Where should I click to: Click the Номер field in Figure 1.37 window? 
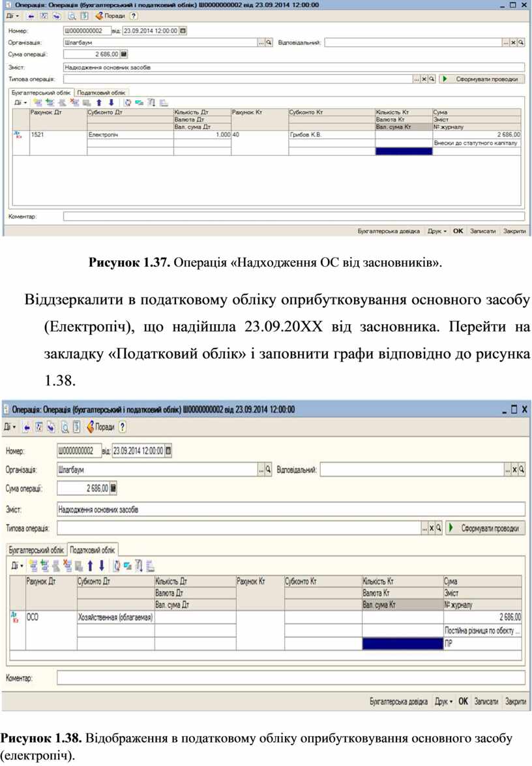click(87, 31)
